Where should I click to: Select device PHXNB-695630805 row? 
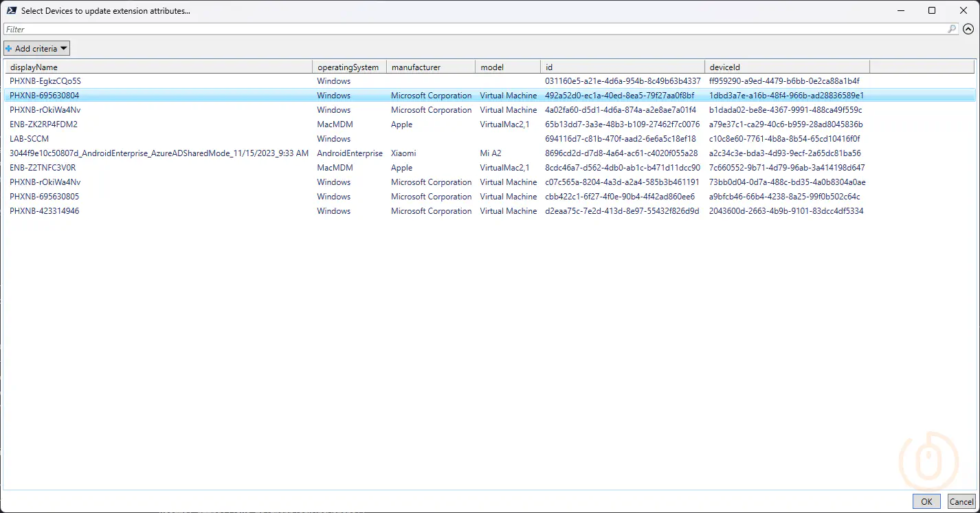point(45,197)
